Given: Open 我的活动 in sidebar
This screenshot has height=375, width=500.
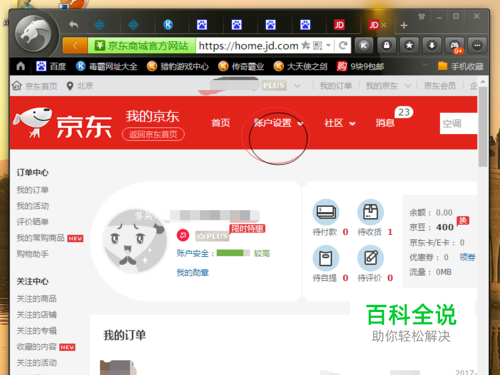Looking at the screenshot, I should pos(33,206).
